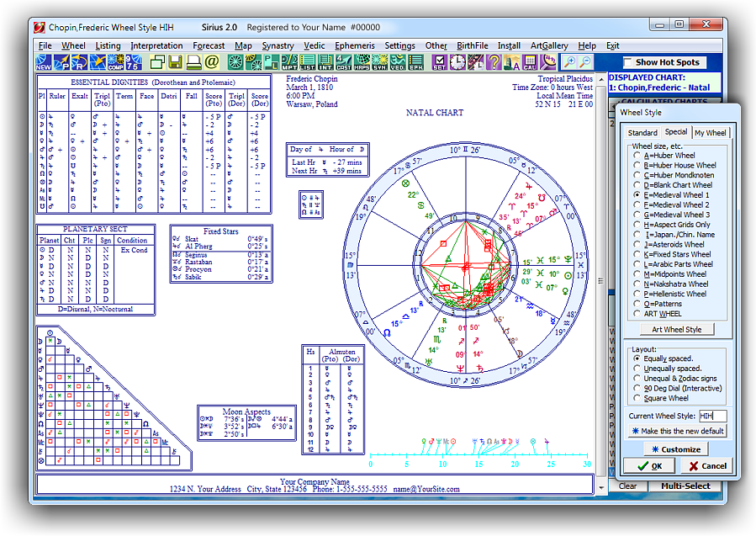Click the Current Wheel Style input field
Image resolution: width=756 pixels, height=536 pixels.
712,416
